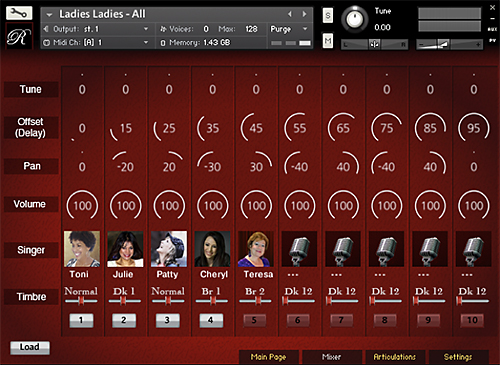
Task: Click the microphone icon in slot 10
Action: (474, 249)
